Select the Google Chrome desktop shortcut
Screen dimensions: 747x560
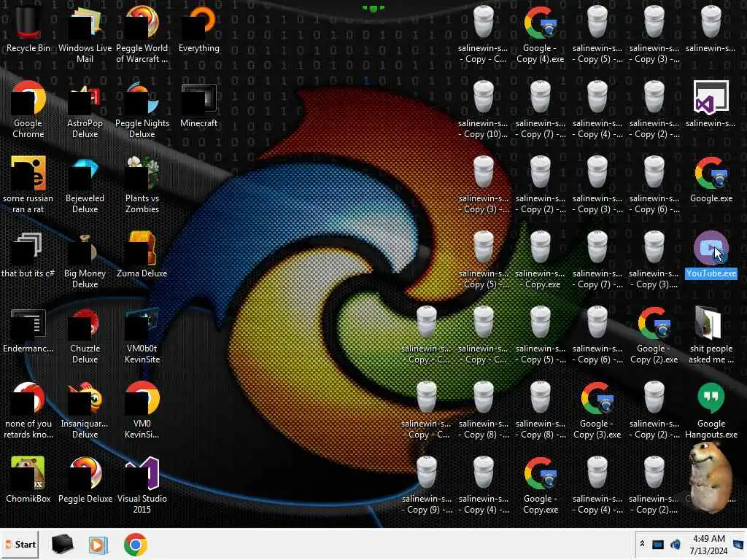click(x=28, y=109)
